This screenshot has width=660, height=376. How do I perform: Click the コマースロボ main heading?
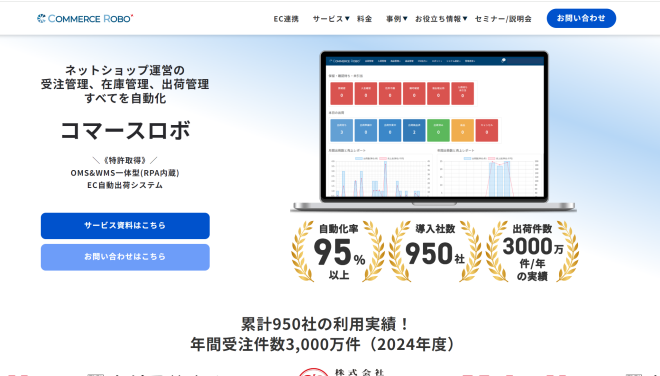pyautogui.click(x=125, y=130)
